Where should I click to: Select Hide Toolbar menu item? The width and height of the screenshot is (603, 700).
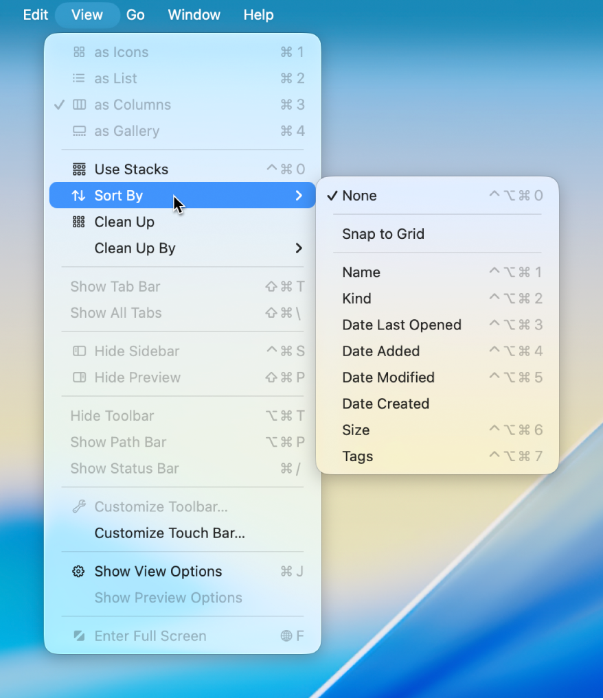183,416
